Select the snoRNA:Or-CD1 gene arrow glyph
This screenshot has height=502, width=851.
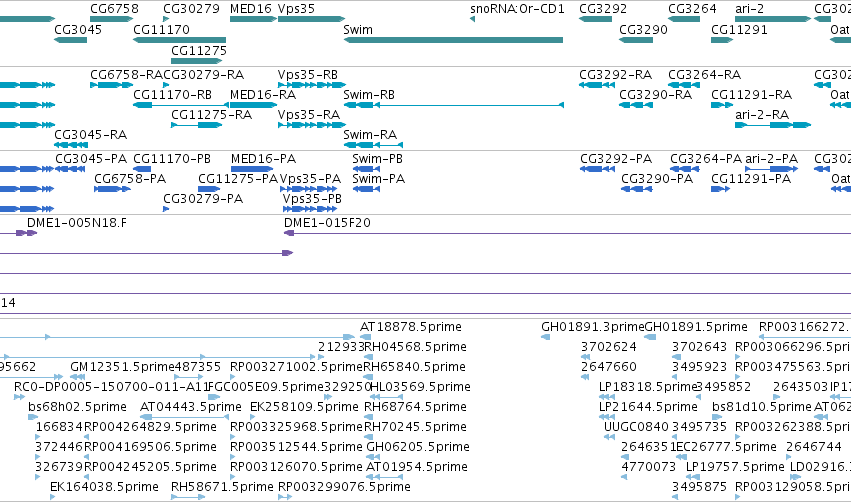(x=472, y=19)
